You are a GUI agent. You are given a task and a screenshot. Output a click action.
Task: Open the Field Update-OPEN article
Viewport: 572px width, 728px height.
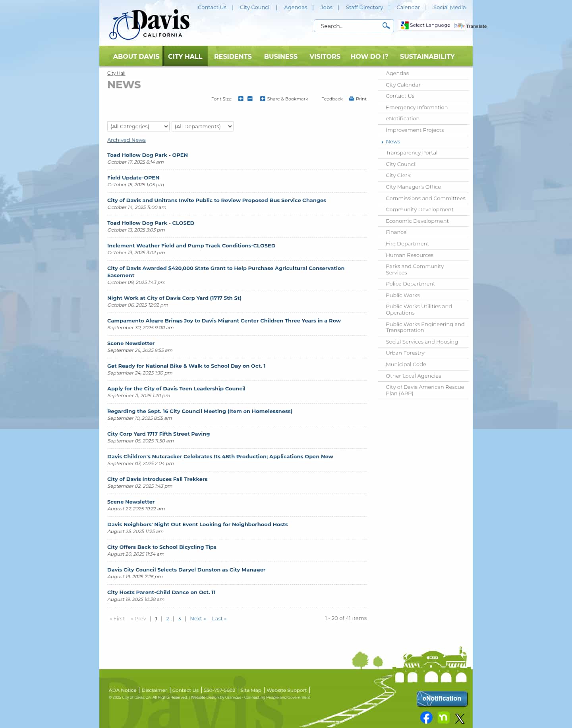click(133, 178)
